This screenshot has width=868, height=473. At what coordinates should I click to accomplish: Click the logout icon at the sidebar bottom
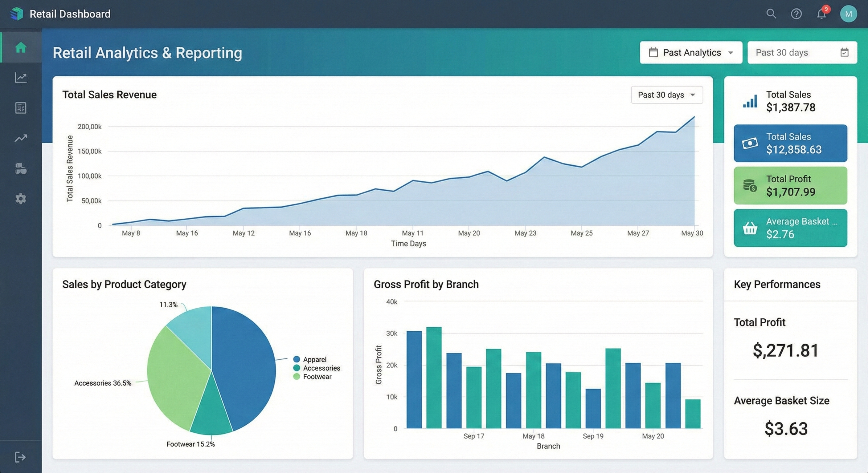[20, 457]
